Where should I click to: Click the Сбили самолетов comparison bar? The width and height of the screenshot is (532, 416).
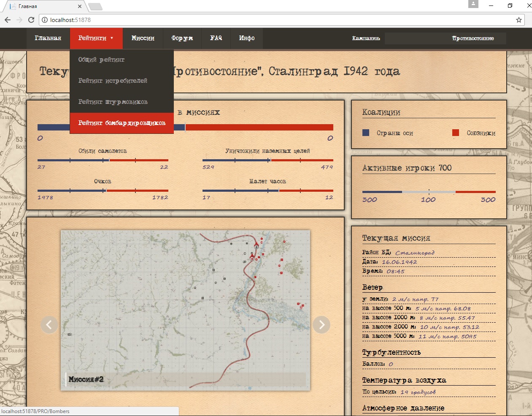pyautogui.click(x=103, y=160)
